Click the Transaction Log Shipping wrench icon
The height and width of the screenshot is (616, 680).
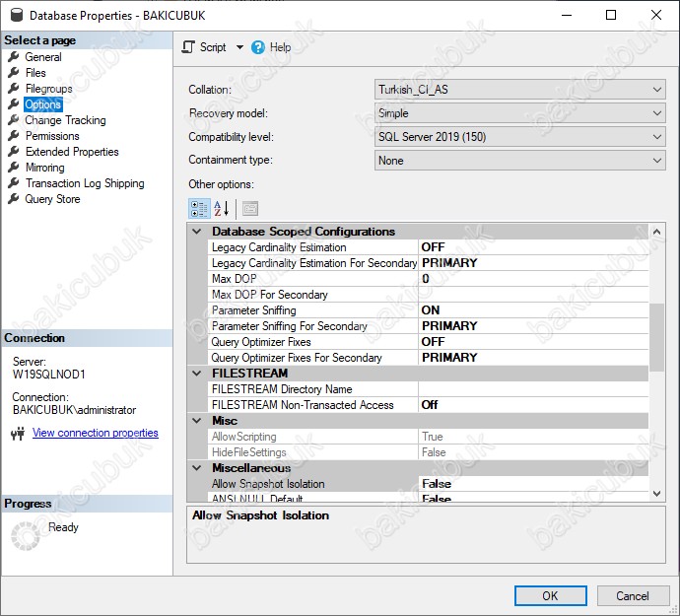(x=14, y=183)
